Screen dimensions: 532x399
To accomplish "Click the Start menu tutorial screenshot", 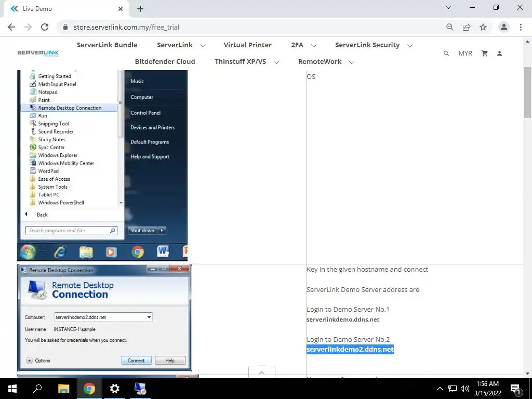I will click(x=102, y=165).
